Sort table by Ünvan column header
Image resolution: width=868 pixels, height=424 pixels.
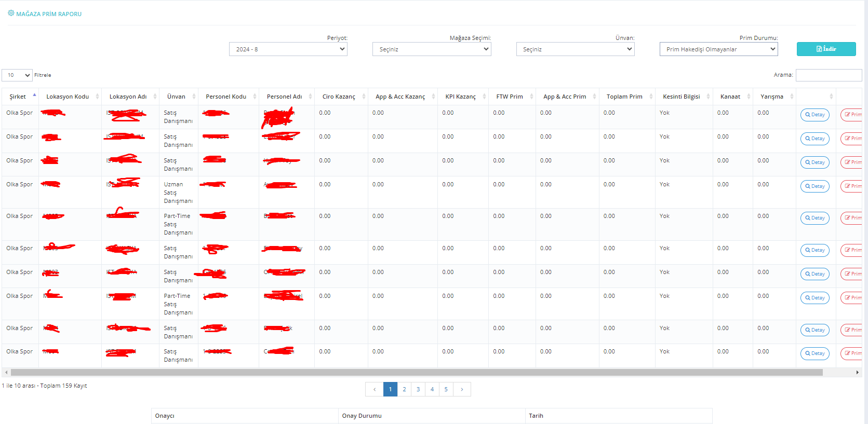pos(179,97)
